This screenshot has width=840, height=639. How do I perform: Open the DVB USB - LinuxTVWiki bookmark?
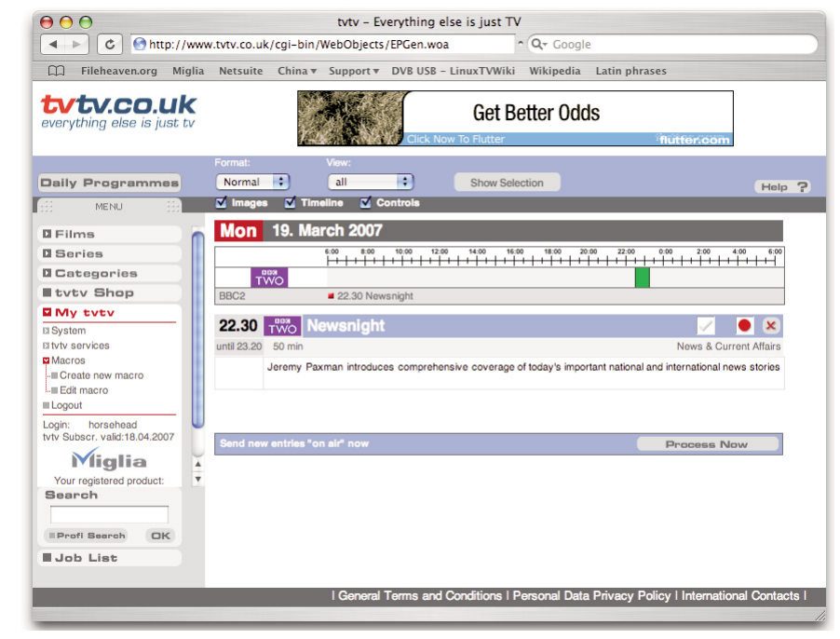tap(453, 71)
